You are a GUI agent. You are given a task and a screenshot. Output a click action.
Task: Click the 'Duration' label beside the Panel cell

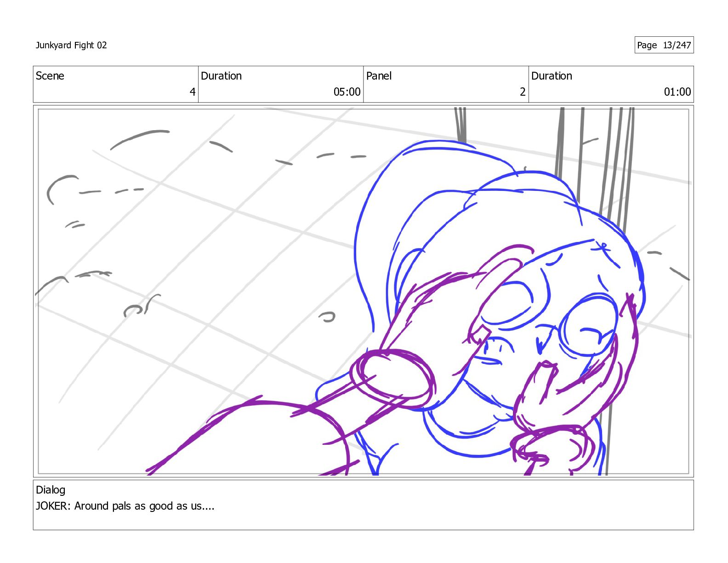[x=552, y=76]
